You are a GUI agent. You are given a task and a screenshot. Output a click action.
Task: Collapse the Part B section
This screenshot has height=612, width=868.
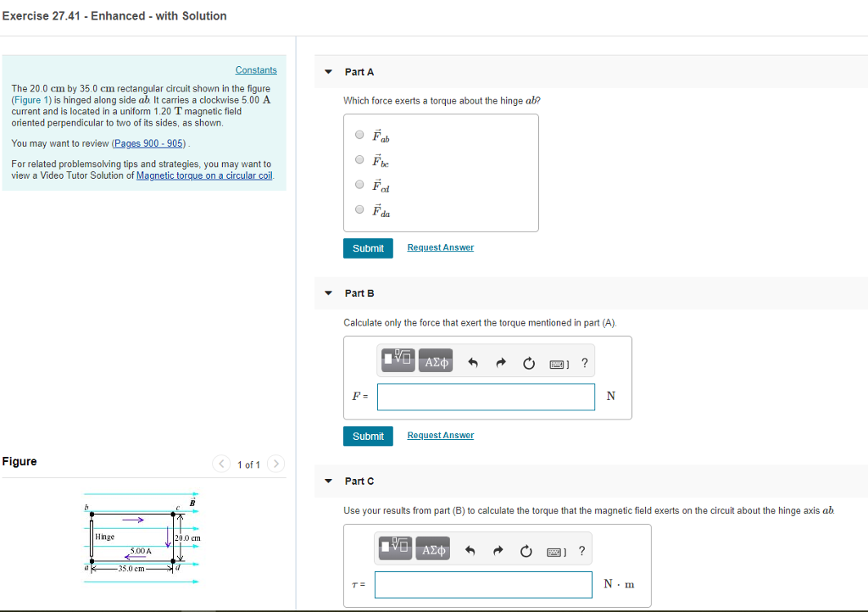coord(328,292)
